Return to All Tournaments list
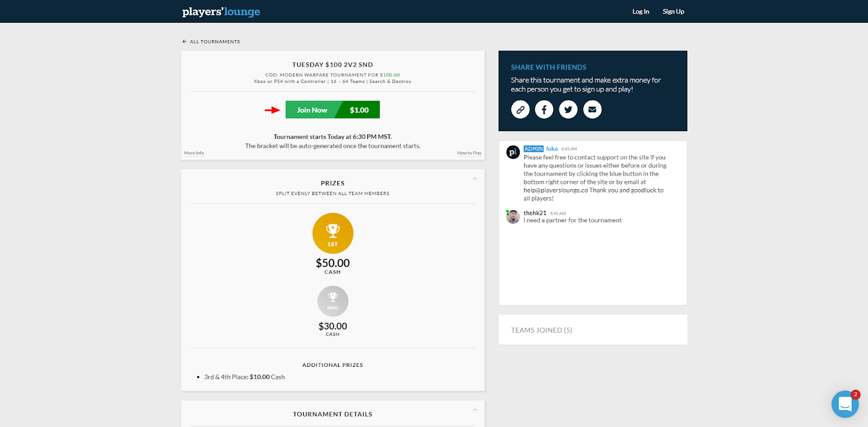This screenshot has height=427, width=868. tap(215, 42)
